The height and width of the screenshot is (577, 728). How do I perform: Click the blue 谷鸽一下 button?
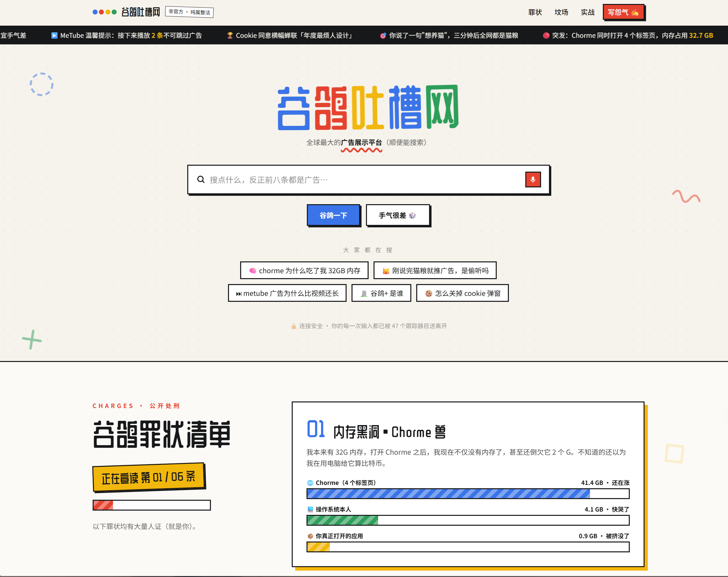[x=333, y=215]
